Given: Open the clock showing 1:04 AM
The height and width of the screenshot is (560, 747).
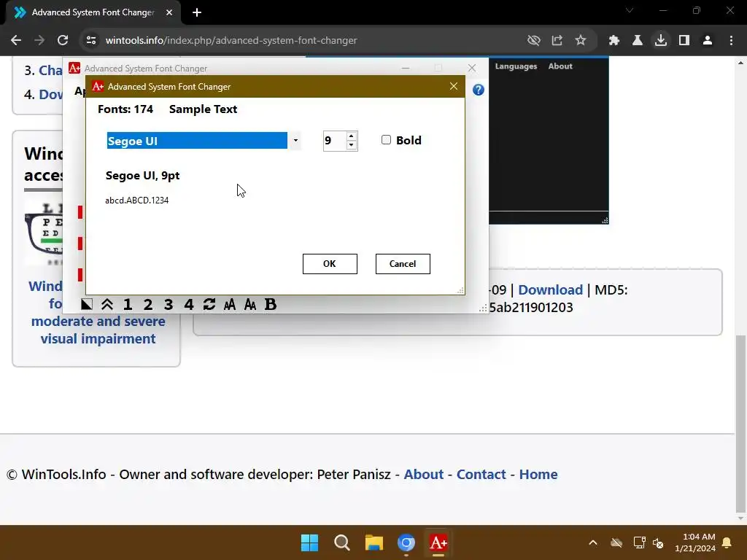Looking at the screenshot, I should (x=695, y=542).
